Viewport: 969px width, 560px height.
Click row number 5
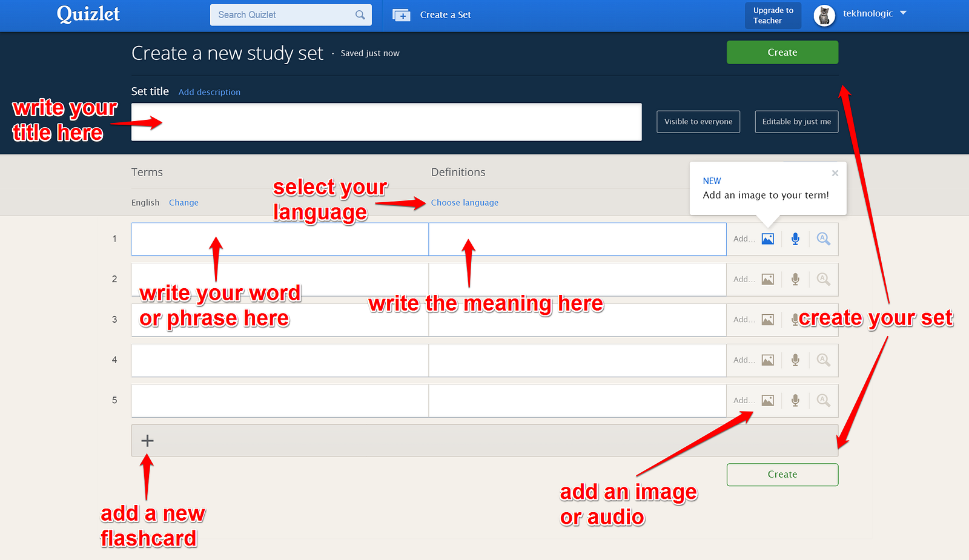114,400
